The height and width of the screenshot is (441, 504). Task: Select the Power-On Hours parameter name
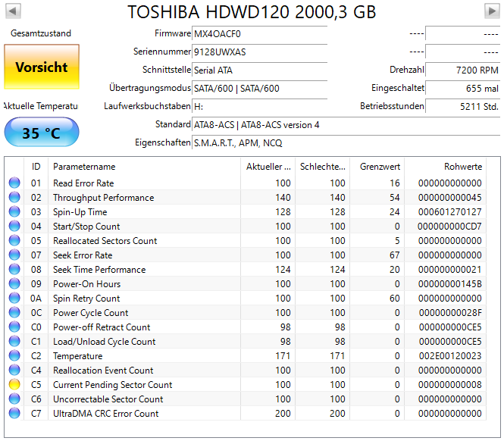pos(87,284)
